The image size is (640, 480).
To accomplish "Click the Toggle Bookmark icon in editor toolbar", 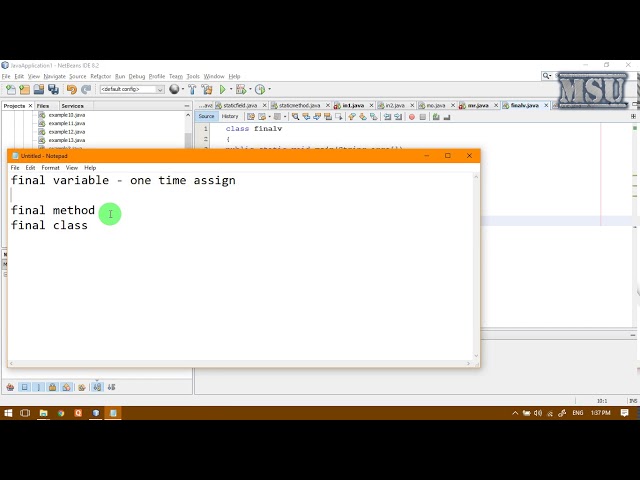I will pyautogui.click(x=373, y=117).
